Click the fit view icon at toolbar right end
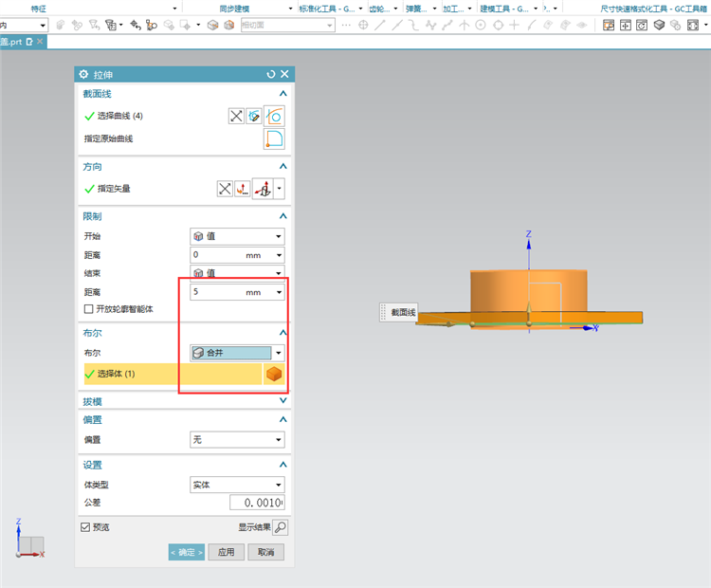This screenshot has height=588, width=711. pos(693,25)
